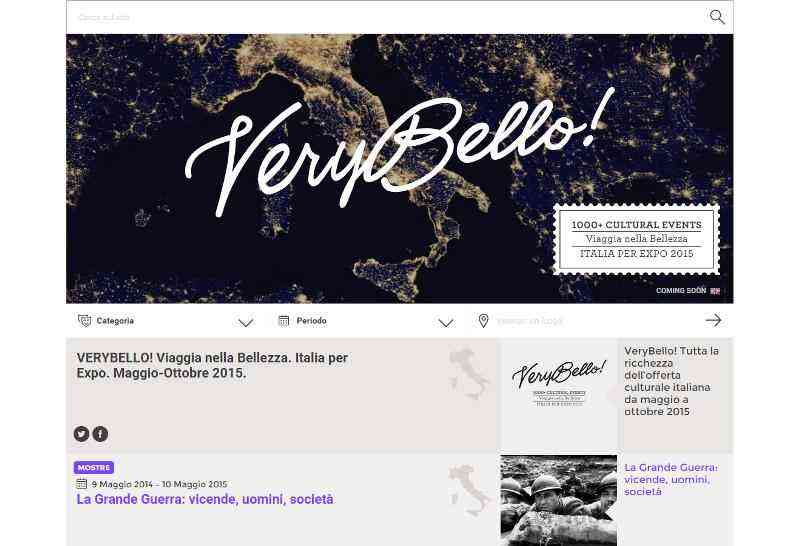Open the Facebook share icon

pyautogui.click(x=100, y=434)
